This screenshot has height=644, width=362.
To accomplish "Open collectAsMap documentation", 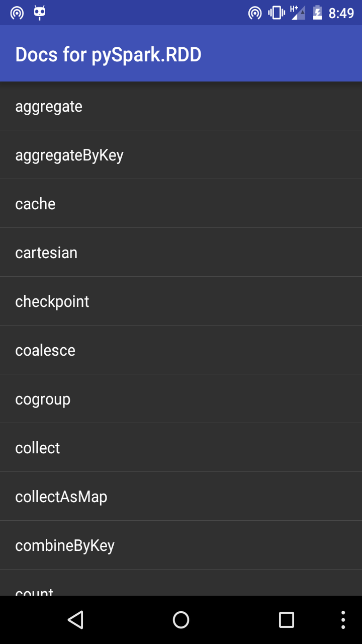I will point(61,496).
